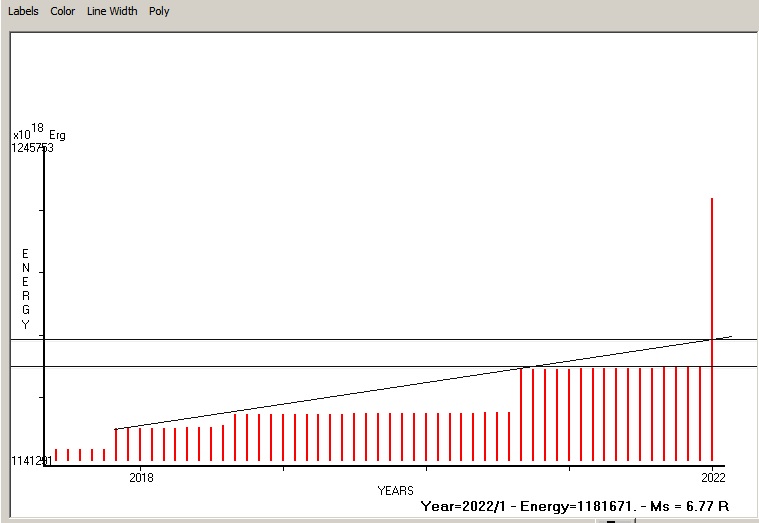This screenshot has width=759, height=523.
Task: Click the first short red bar on left
Action: 56,455
